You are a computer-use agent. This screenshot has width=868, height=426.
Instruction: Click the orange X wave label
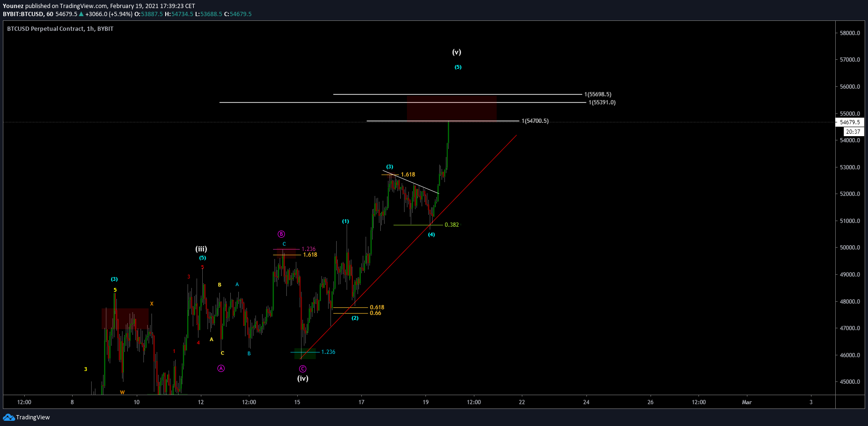152,304
